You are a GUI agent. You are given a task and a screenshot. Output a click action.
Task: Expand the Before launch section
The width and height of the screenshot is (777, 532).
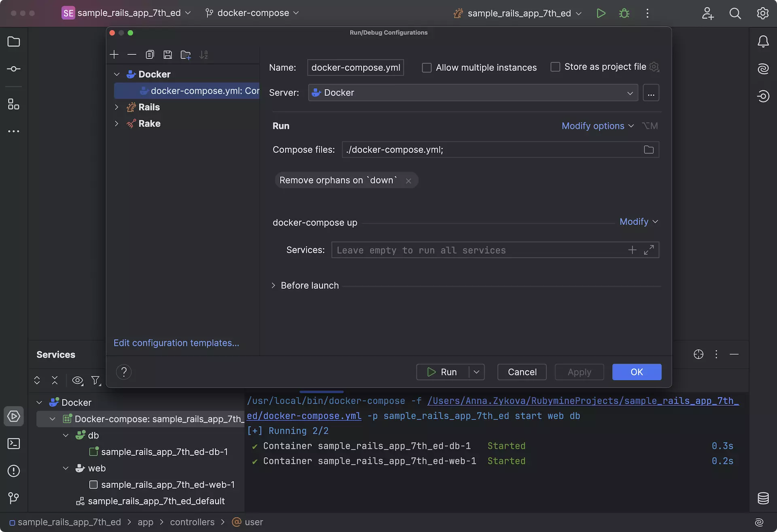273,286
